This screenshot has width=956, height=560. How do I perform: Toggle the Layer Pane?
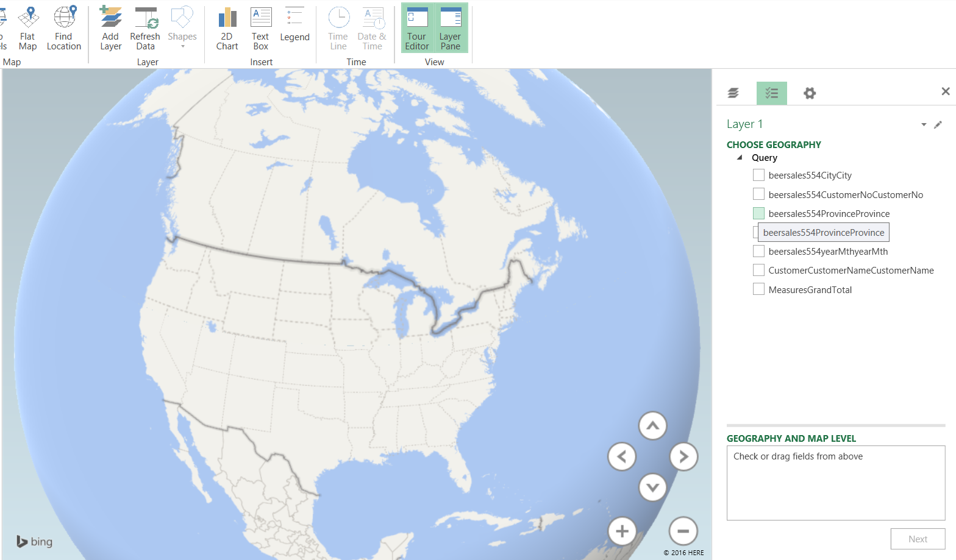point(451,28)
